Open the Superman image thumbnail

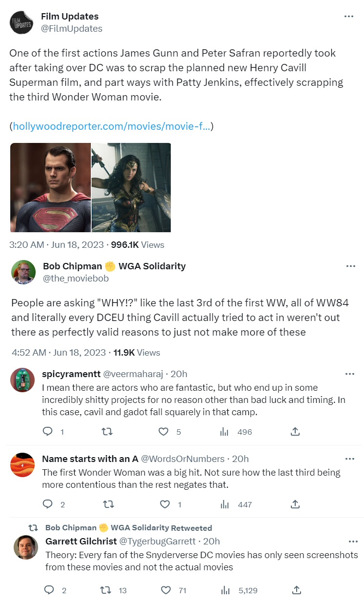[x=50, y=187]
